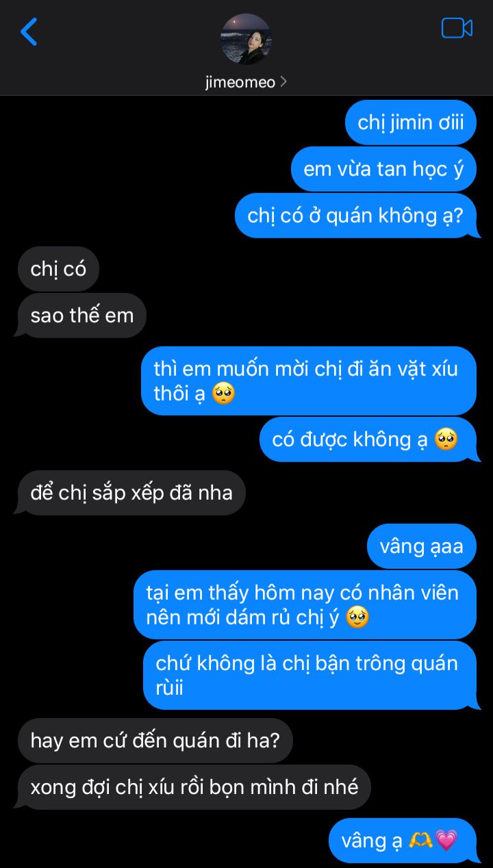Tap the bubble "em vừa tan học ý"

[x=383, y=169]
